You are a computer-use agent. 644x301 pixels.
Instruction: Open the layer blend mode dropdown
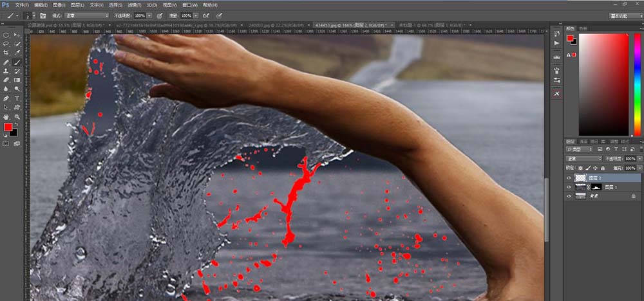tap(583, 159)
